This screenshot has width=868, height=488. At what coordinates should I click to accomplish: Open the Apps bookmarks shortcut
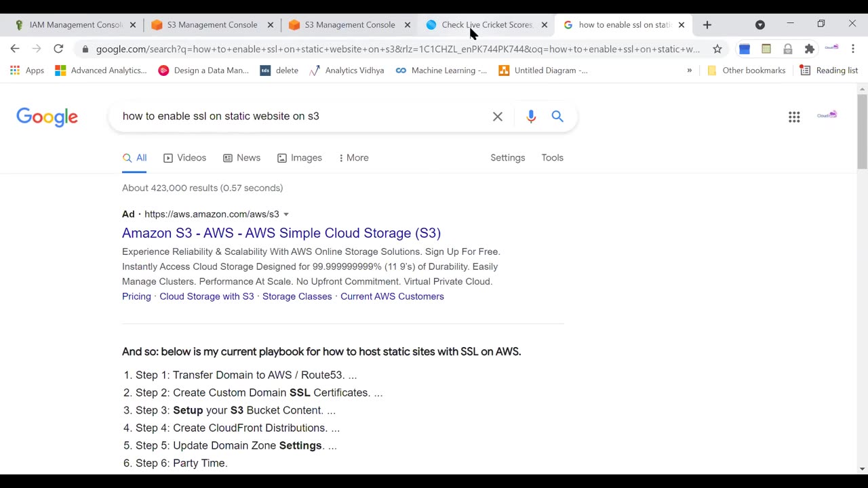pyautogui.click(x=27, y=70)
